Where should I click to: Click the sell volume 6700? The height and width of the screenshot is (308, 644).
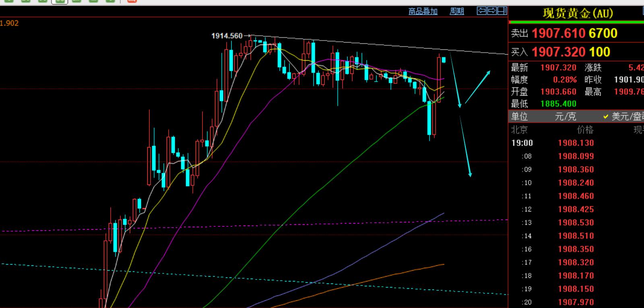[x=603, y=33]
